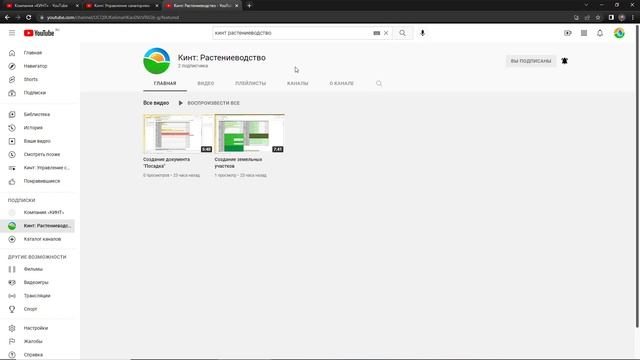Open YouTube apps grid
Screen dimensions: 640x360
coord(584,33)
